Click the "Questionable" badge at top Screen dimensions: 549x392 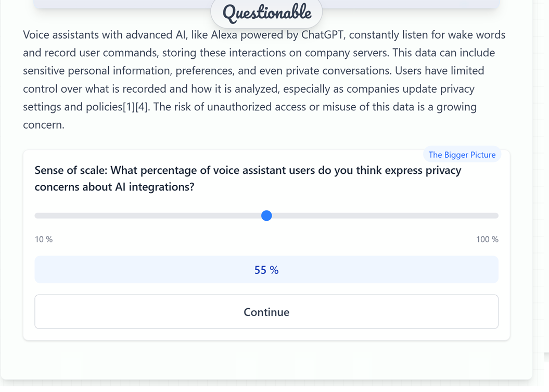(x=266, y=13)
